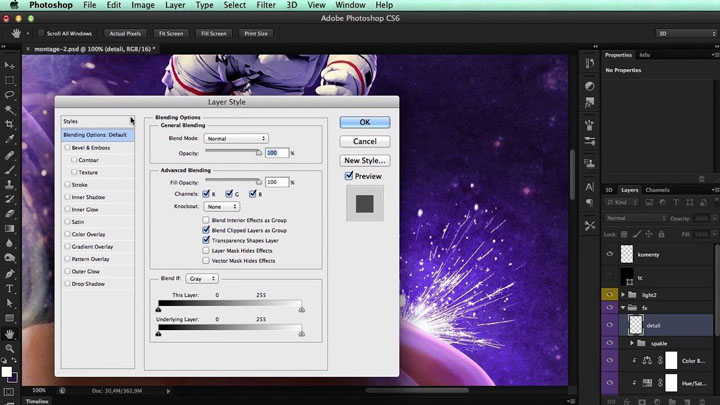This screenshot has height=405, width=720.
Task: Select the Gradient tool
Action: pyautogui.click(x=9, y=228)
